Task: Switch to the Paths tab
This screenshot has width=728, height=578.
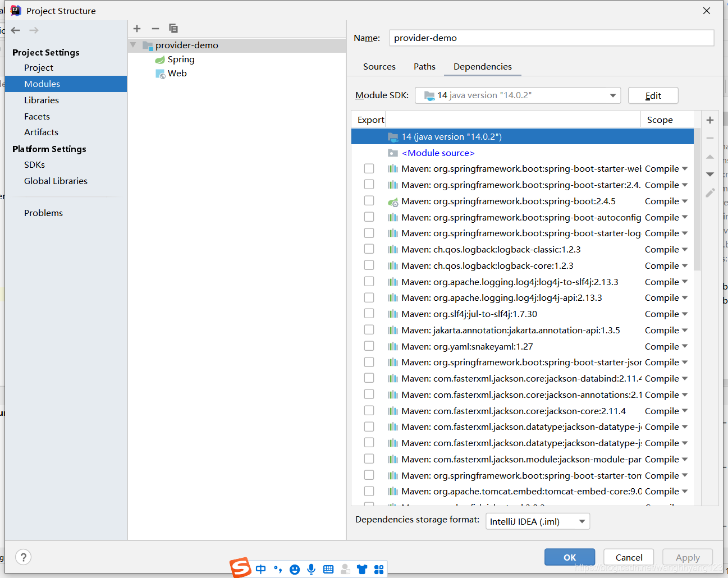Action: 425,66
